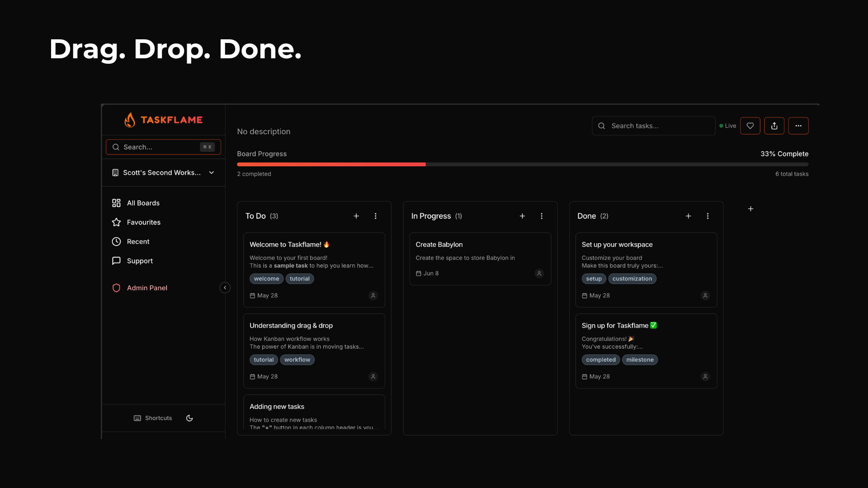The height and width of the screenshot is (488, 868).
Task: Click the Taskflame flame logo
Action: 130,120
